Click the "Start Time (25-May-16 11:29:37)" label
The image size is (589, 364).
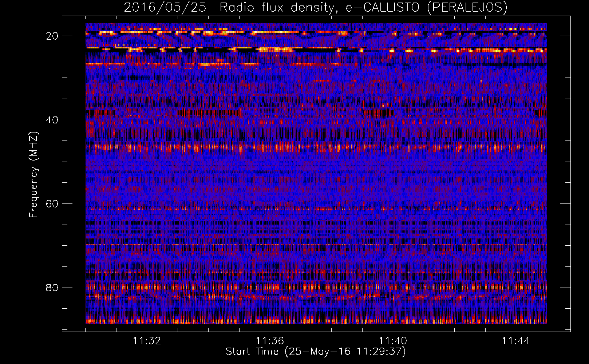point(316,352)
